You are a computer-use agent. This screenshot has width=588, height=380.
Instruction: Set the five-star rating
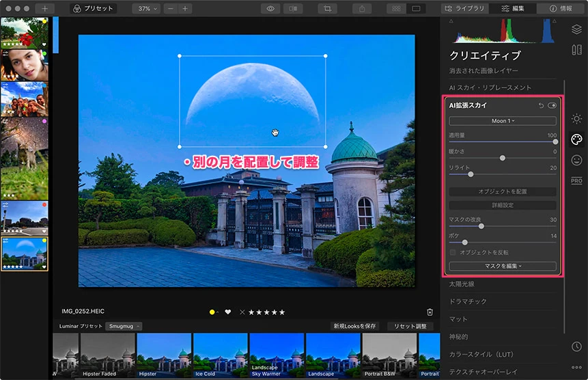[282, 312]
